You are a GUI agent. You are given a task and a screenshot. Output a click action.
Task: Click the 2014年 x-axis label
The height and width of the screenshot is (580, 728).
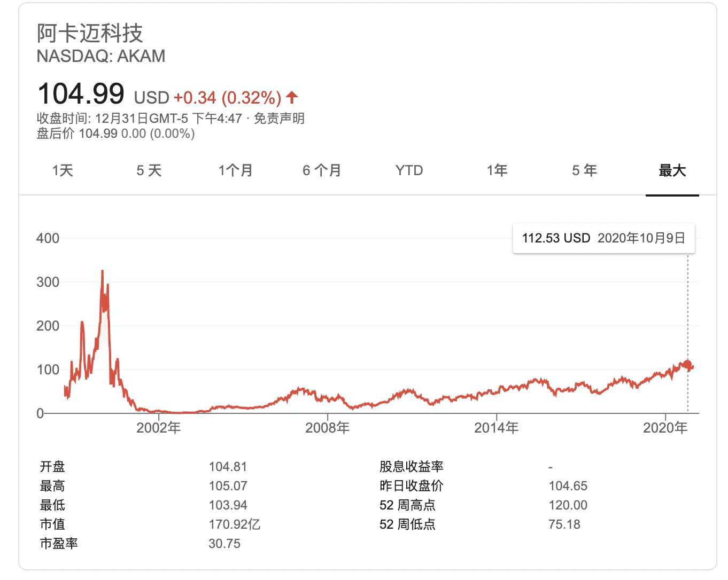click(x=496, y=428)
